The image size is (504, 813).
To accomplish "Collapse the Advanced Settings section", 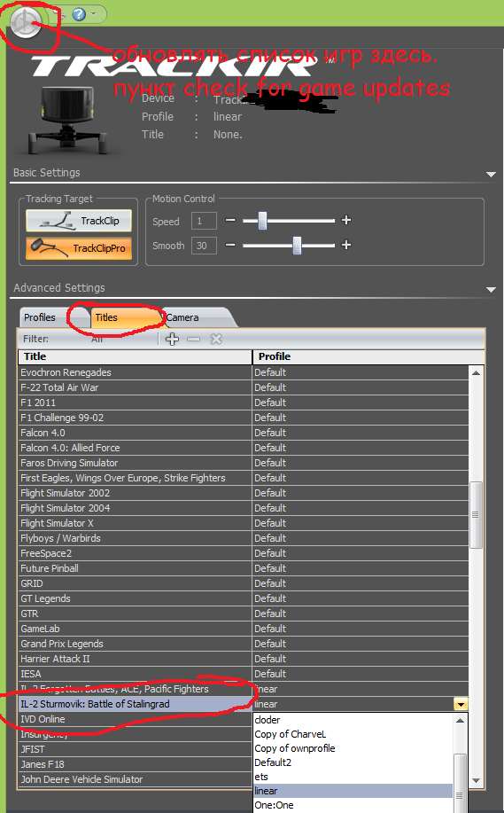I will [491, 289].
